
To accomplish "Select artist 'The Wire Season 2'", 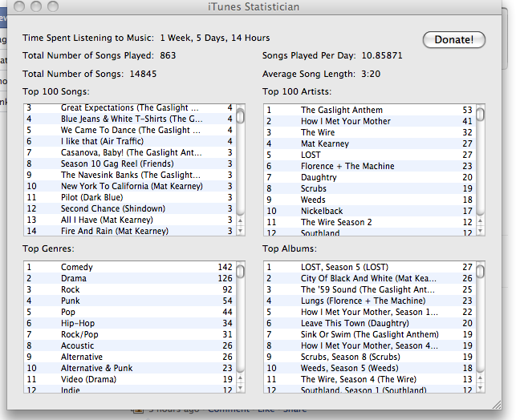I will (370, 222).
